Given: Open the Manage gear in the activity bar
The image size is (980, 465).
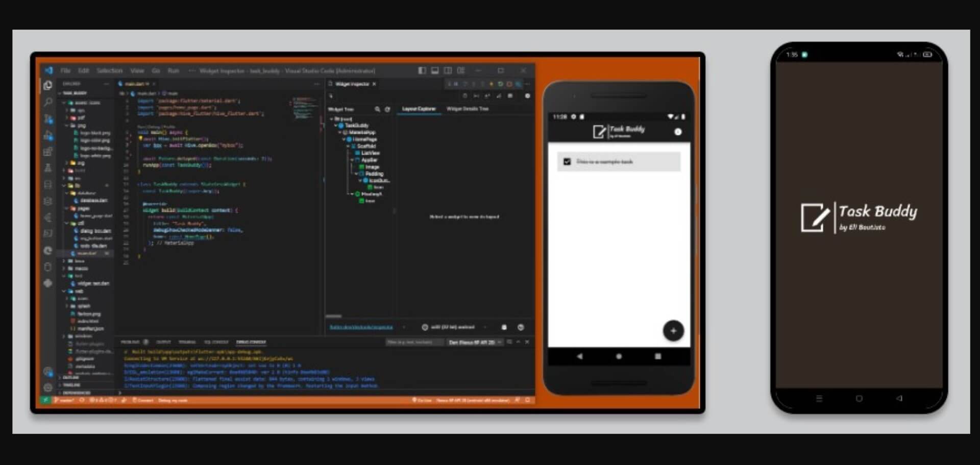Looking at the screenshot, I should click(x=48, y=387).
